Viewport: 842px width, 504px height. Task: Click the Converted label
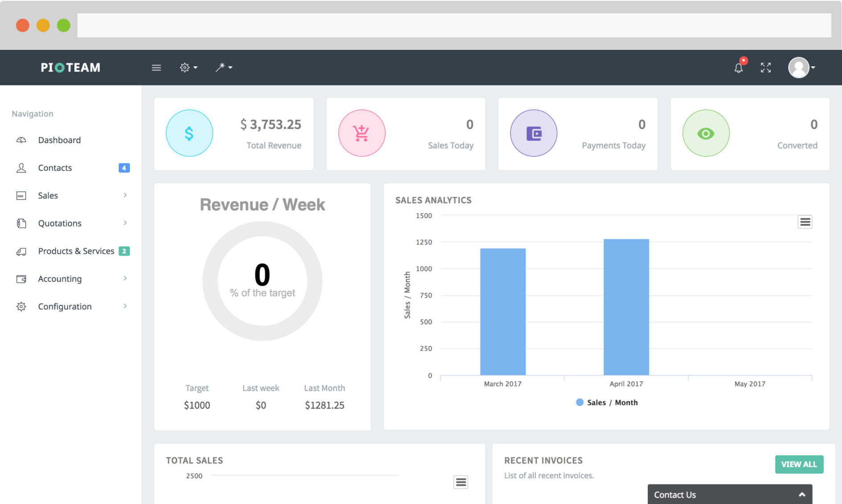click(x=797, y=146)
